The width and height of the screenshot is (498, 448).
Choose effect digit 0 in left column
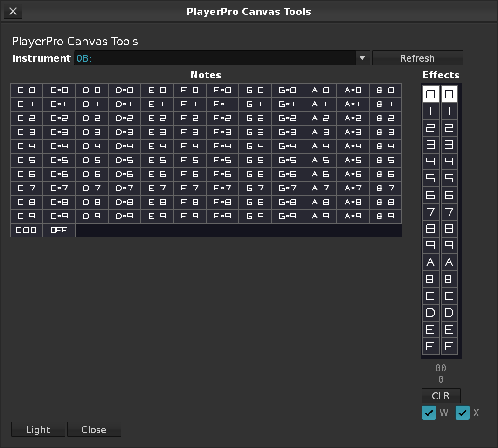[x=431, y=94]
